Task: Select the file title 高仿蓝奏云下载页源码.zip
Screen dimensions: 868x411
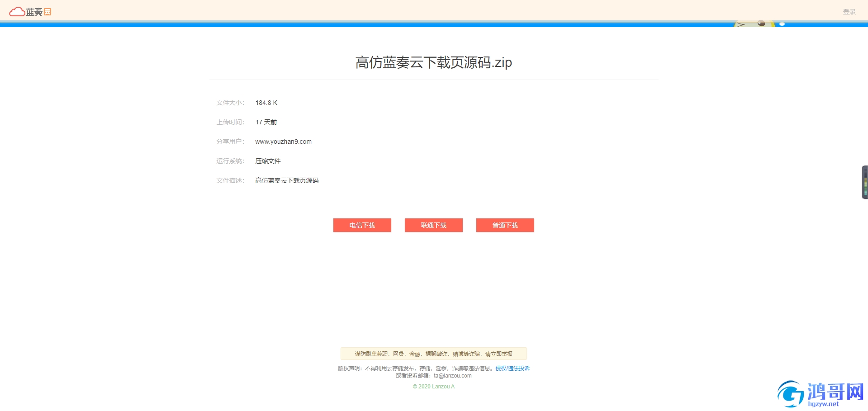Action: point(433,62)
